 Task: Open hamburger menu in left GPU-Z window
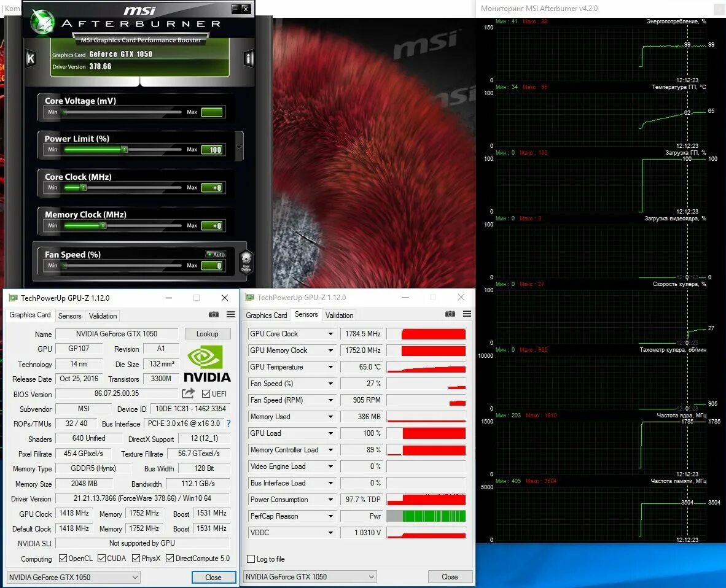point(230,315)
